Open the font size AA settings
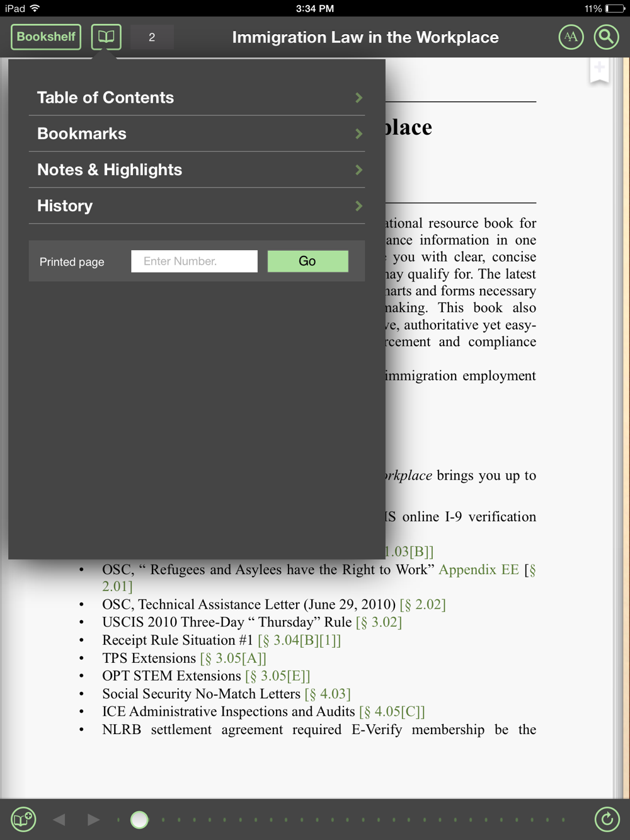The height and width of the screenshot is (840, 630). click(x=571, y=37)
